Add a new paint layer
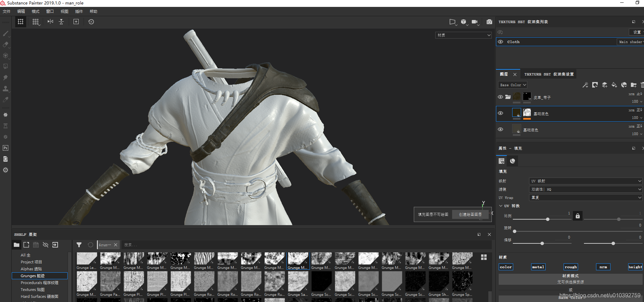Screen dimensions: 644x302 (605, 85)
